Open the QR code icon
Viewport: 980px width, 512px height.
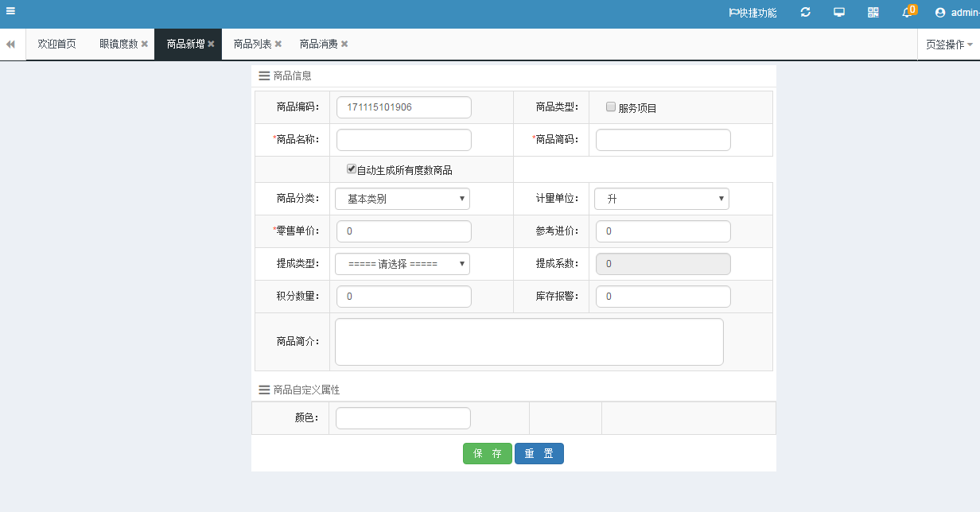(x=873, y=12)
